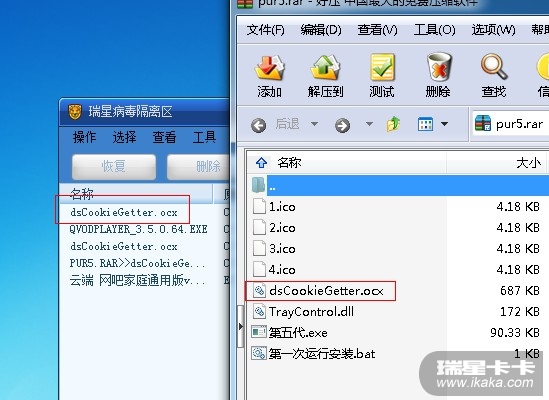This screenshot has height=400, width=549.
Task: Open 操作 menu in quarantine window
Action: pyautogui.click(x=84, y=137)
